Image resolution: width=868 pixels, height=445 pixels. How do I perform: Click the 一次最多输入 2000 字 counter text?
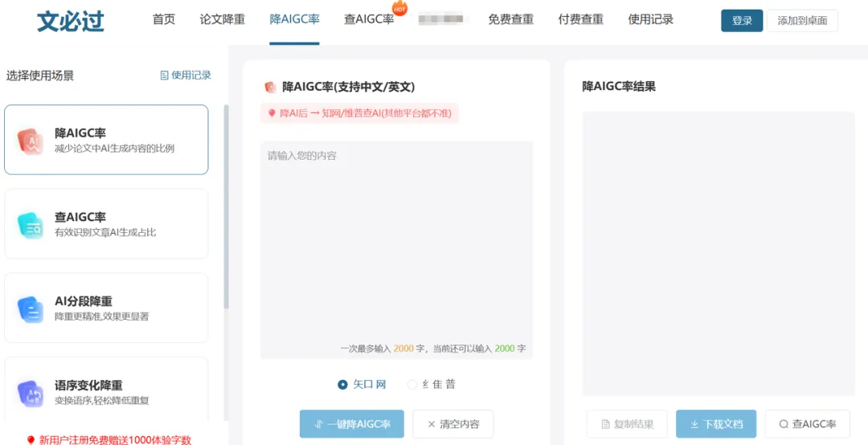click(382, 349)
